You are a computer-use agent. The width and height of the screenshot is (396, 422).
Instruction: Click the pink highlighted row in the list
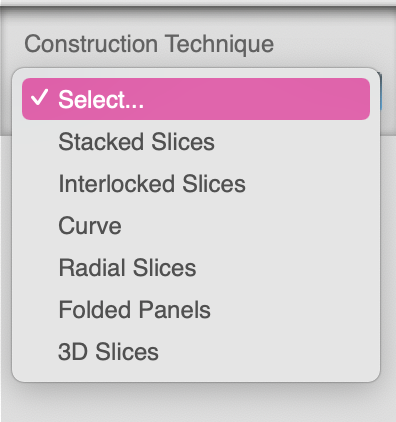click(196, 99)
